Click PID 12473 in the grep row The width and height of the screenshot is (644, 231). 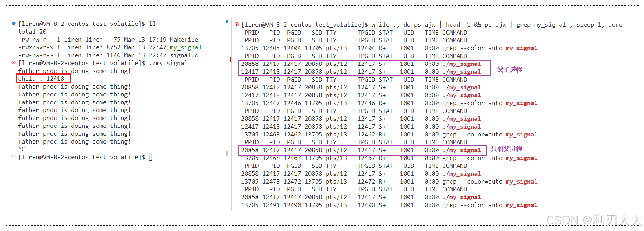point(271,182)
